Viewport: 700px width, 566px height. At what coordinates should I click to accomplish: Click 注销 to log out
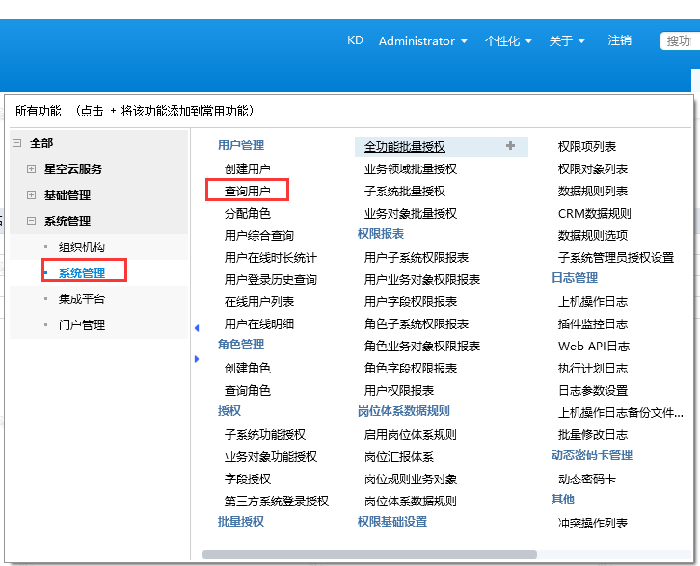619,41
